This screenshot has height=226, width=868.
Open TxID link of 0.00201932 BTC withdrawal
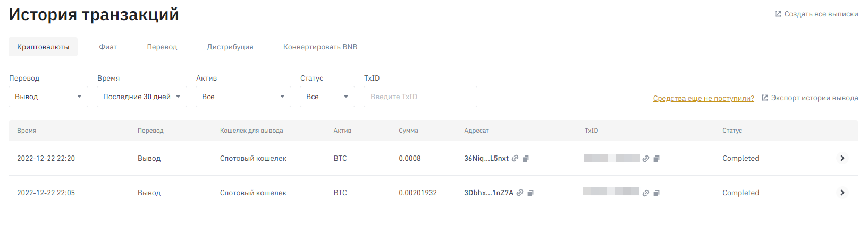646,193
